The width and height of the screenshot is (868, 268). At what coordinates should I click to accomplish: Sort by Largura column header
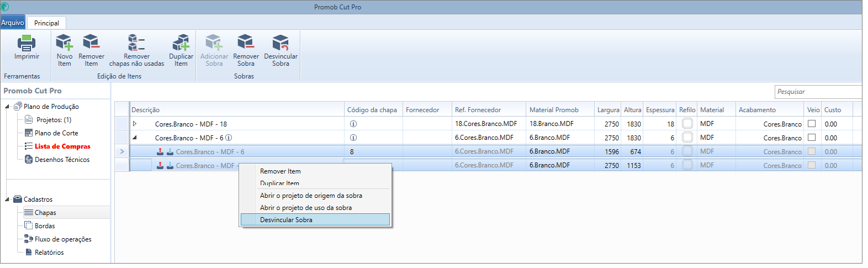(x=608, y=109)
